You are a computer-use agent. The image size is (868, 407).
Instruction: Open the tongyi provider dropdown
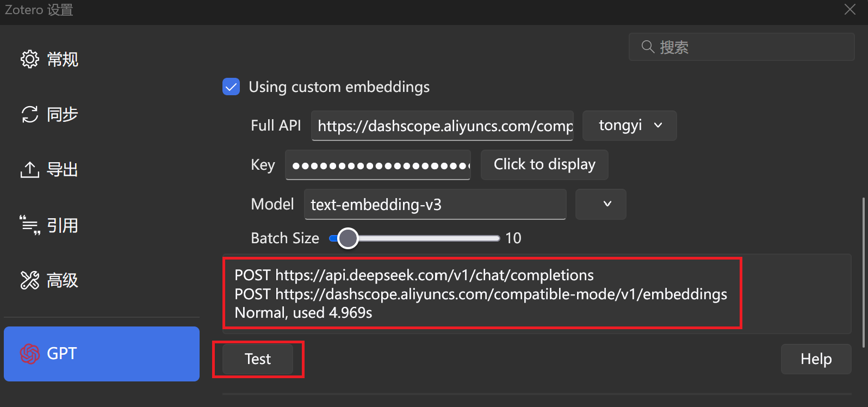[629, 126]
